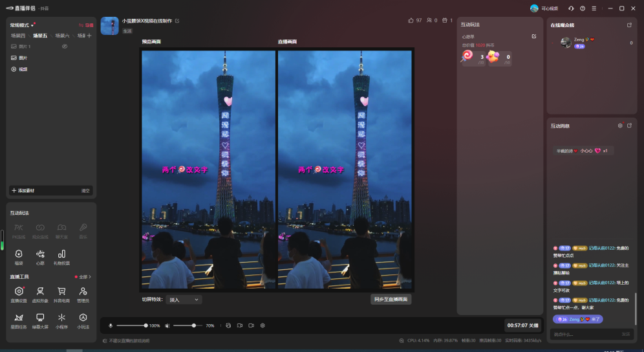
Task: Click the gear settings icon in bottom control bar
Action: click(x=263, y=325)
